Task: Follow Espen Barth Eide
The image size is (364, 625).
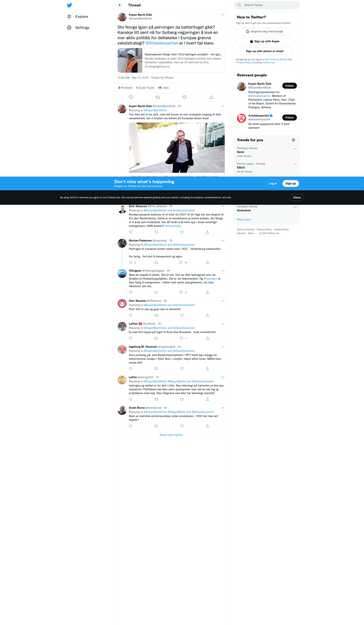Action: click(x=289, y=86)
